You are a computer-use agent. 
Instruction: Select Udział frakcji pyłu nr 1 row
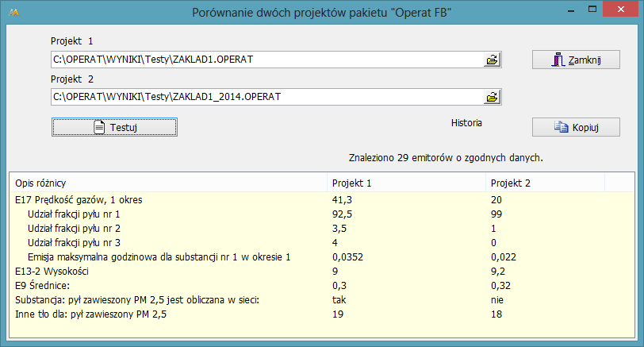tap(321, 214)
